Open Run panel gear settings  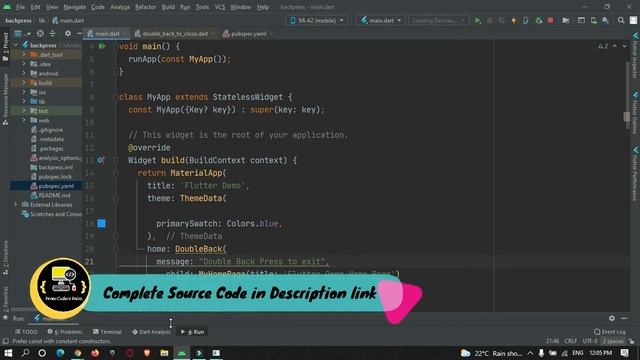(611, 318)
